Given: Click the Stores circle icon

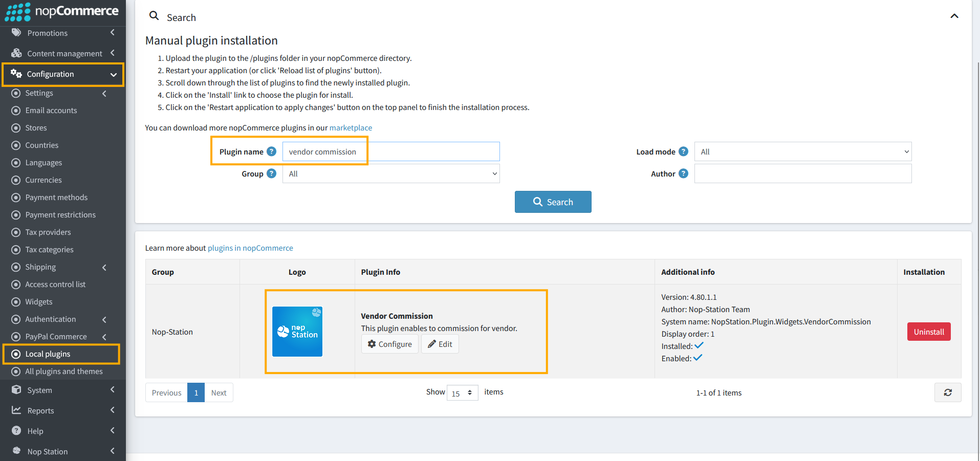Looking at the screenshot, I should (16, 128).
